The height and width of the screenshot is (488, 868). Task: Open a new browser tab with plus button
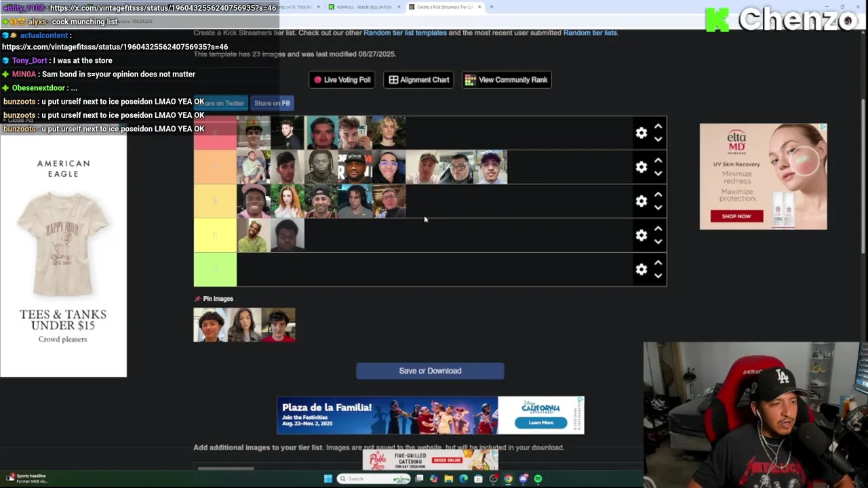click(x=492, y=7)
